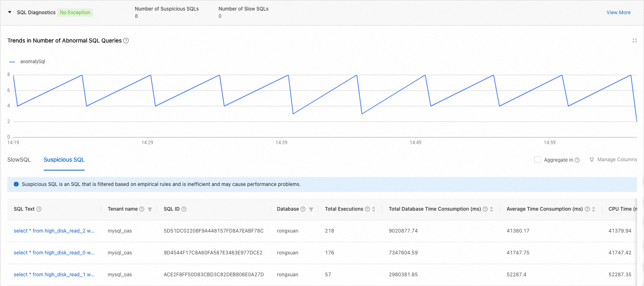Open high_disk_read_2 SQL text link
Image resolution: width=644 pixels, height=286 pixels.
(54, 231)
